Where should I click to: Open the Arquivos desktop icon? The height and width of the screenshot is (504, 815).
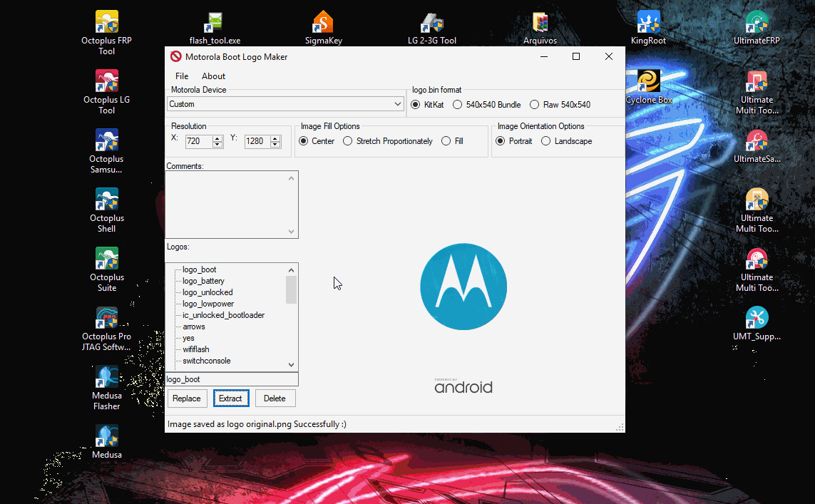coord(540,28)
